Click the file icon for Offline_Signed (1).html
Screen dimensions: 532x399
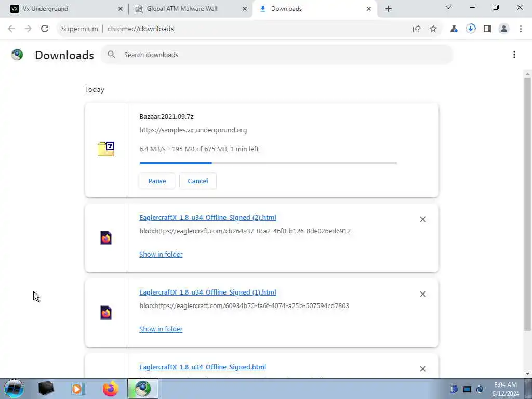106,312
